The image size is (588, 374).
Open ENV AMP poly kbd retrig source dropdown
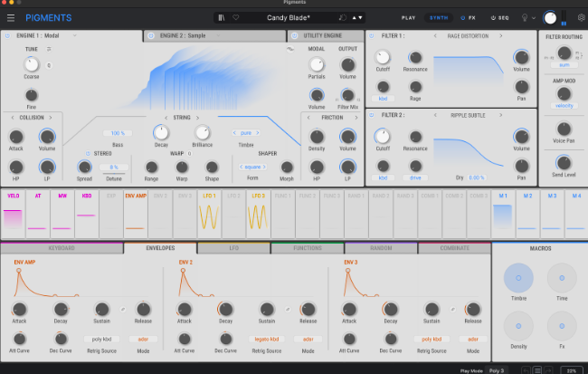(102, 339)
